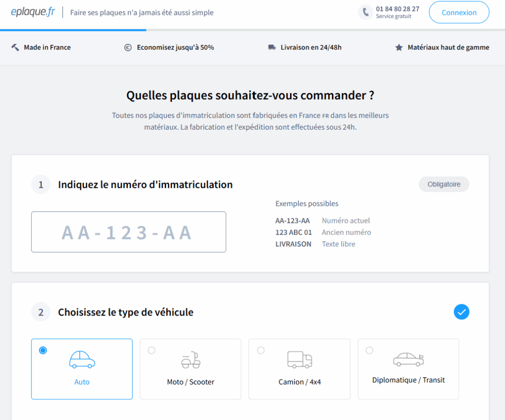The image size is (505, 420).
Task: Click the diplomatic car icon
Action: pyautogui.click(x=408, y=359)
